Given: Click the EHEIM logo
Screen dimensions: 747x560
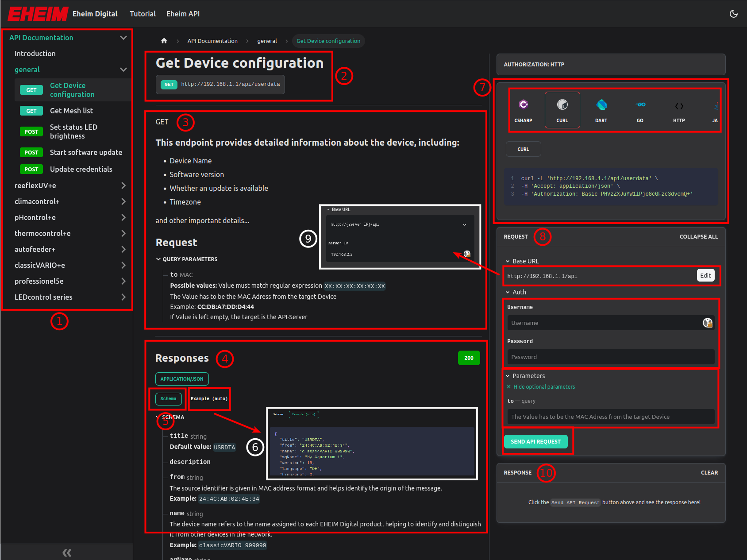Looking at the screenshot, I should click(38, 14).
